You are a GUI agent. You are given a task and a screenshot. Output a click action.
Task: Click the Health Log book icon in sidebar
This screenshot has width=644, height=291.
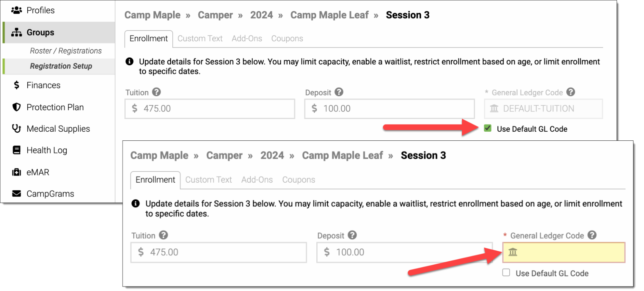pyautogui.click(x=16, y=150)
